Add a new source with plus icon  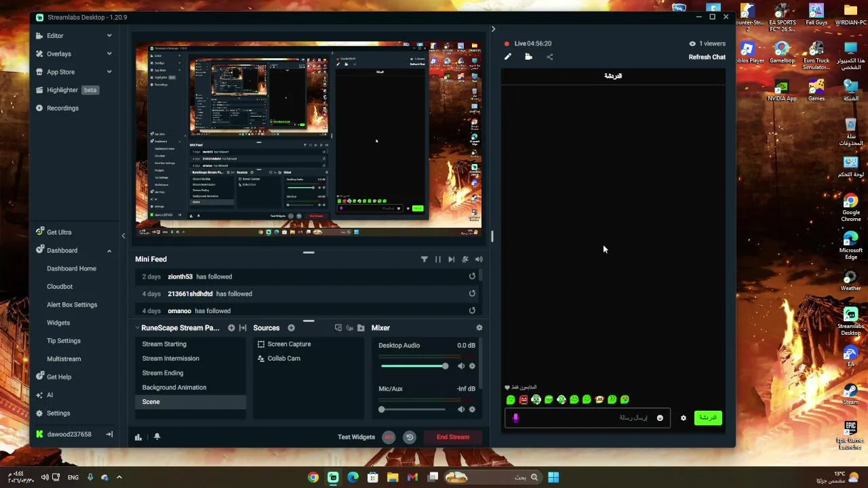(x=291, y=327)
